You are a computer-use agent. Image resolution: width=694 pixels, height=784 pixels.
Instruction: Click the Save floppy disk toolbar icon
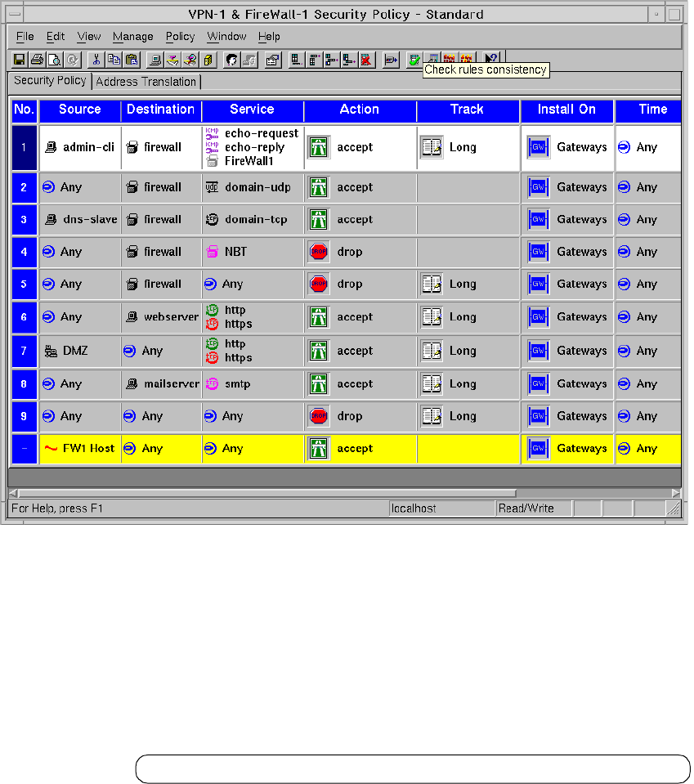coord(19,60)
